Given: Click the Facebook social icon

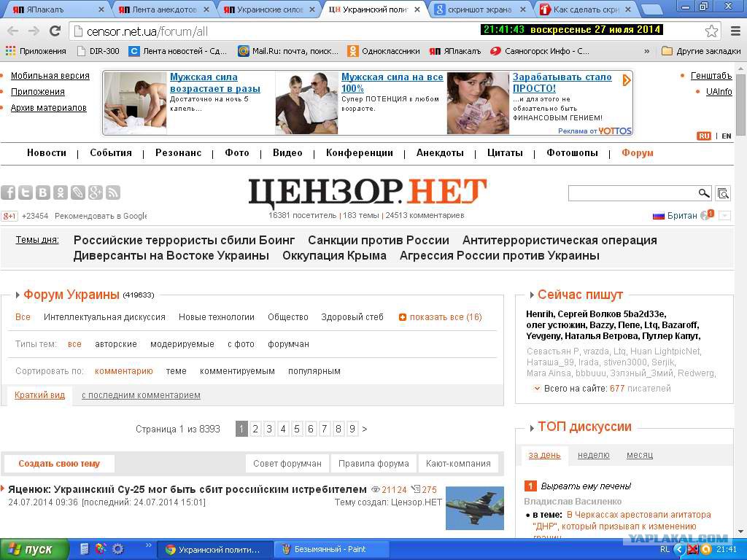Looking at the screenshot, I should (x=8, y=192).
